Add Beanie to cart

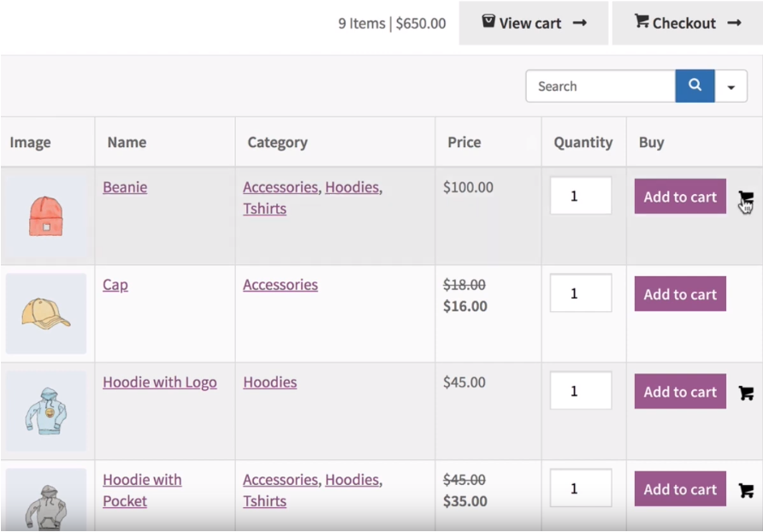click(x=680, y=197)
